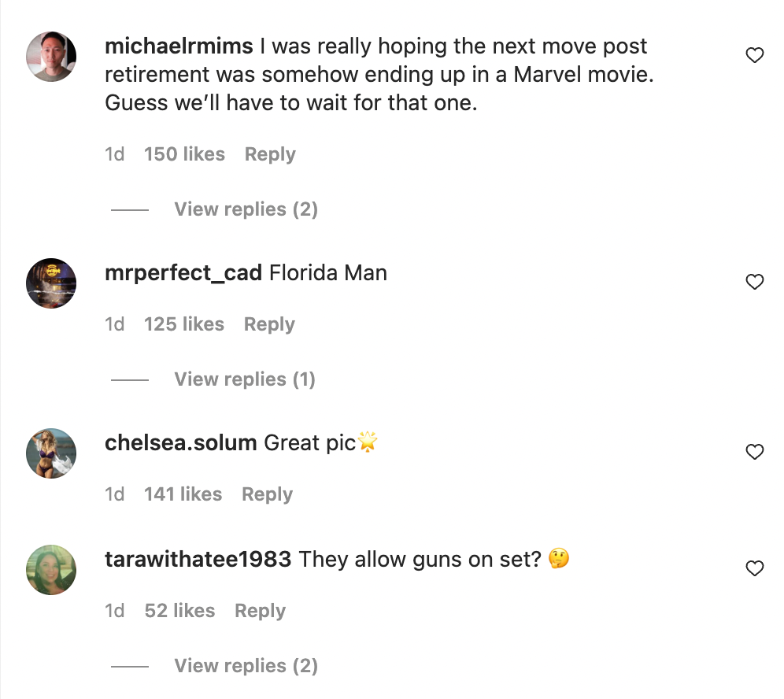Image resolution: width=784 pixels, height=699 pixels.
Task: Open chelsea.solum's profile picture
Action: (50, 453)
